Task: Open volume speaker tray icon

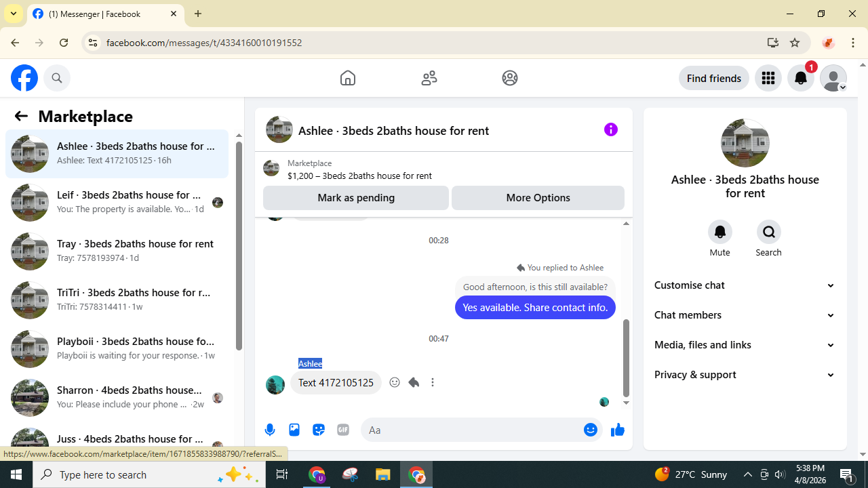Action: [x=780, y=474]
